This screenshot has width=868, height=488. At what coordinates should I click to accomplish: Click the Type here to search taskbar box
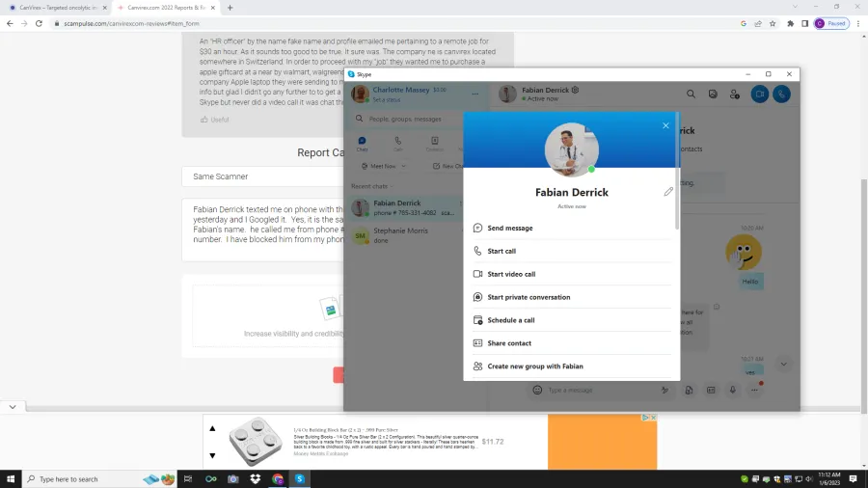(99, 479)
